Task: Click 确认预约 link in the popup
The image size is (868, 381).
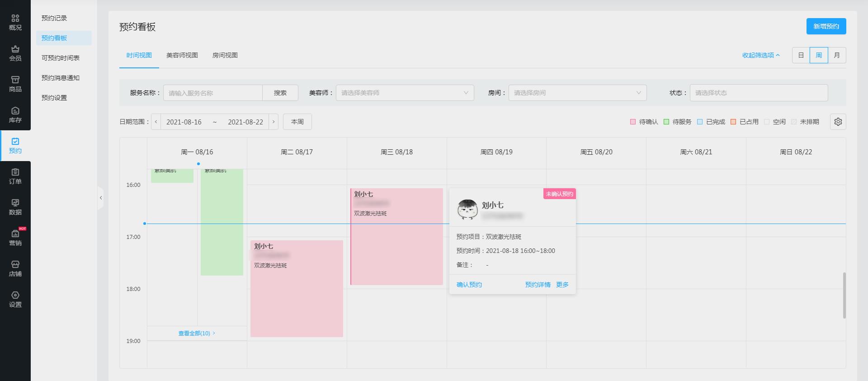Action: coord(469,285)
